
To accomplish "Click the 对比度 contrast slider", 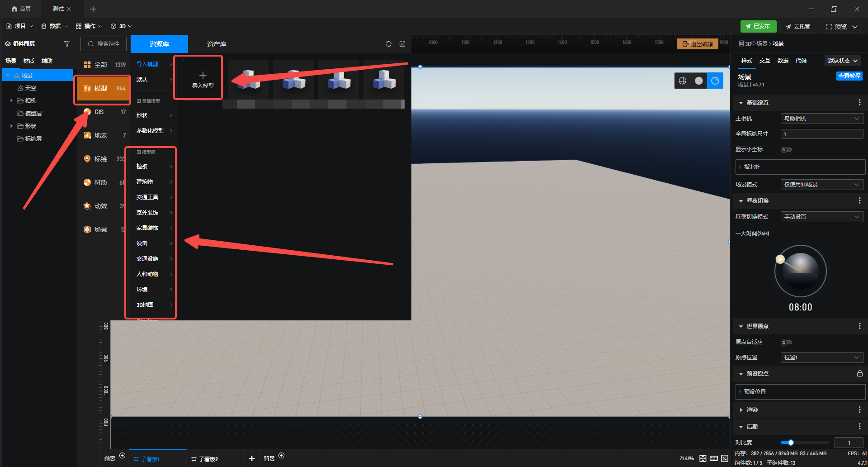I will pos(804,443).
